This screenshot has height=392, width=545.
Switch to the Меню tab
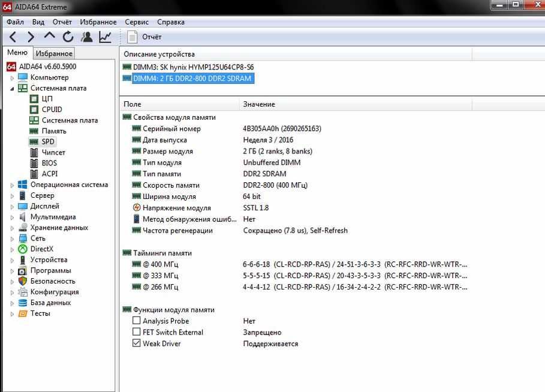point(17,53)
